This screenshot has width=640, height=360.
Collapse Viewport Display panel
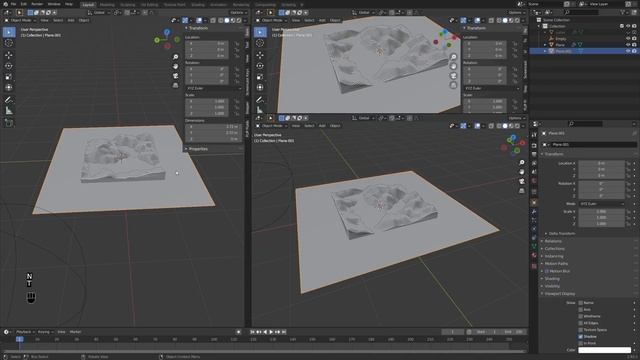point(560,294)
